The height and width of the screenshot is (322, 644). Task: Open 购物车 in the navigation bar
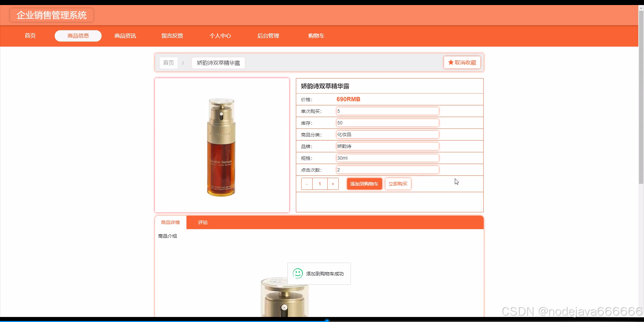pos(316,36)
